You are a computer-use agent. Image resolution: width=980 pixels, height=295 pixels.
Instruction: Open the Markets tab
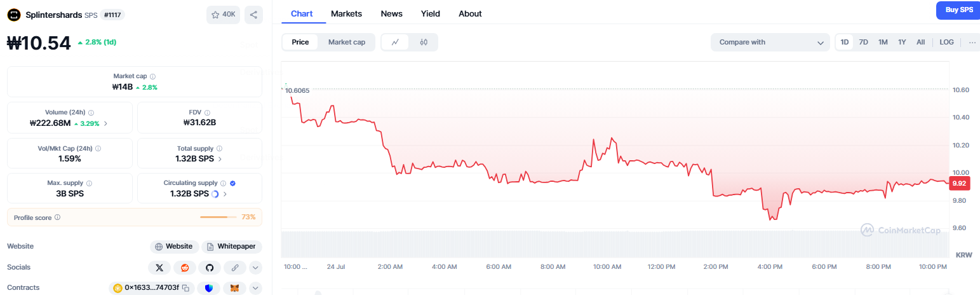click(x=347, y=13)
